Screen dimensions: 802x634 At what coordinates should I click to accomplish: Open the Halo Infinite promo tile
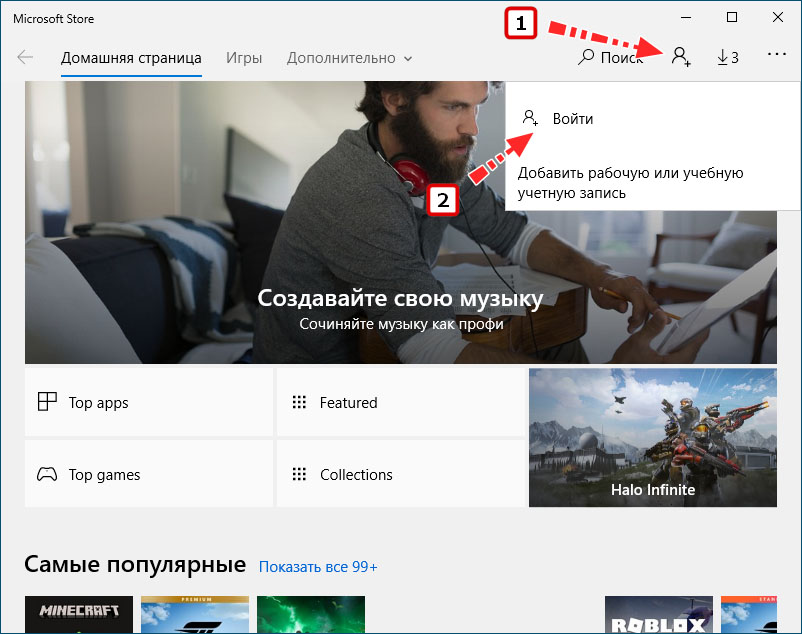653,438
